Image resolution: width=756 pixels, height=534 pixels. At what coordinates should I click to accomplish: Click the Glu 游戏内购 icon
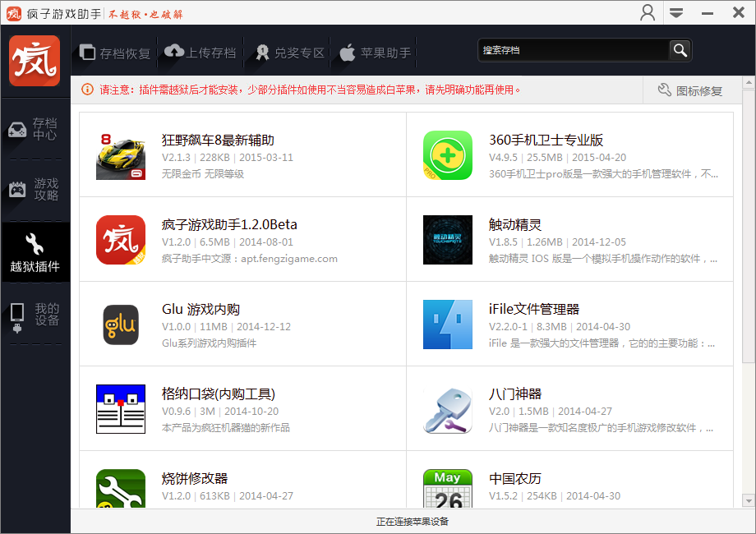[121, 325]
